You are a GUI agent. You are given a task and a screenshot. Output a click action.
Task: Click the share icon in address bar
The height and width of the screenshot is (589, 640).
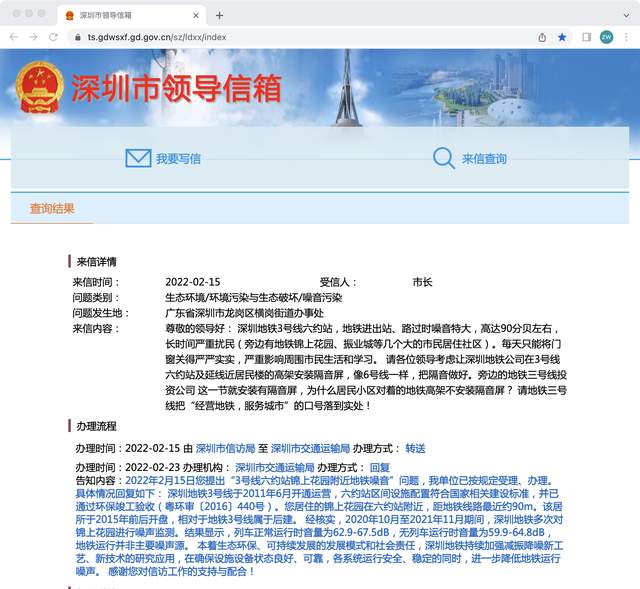pyautogui.click(x=542, y=37)
